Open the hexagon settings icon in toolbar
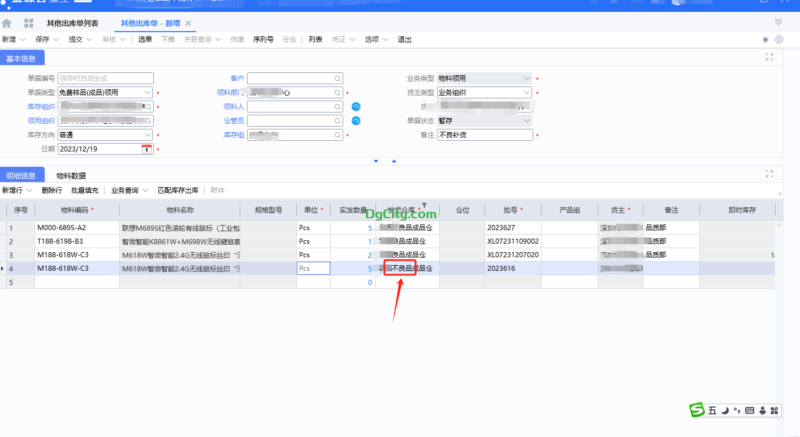 (779, 40)
